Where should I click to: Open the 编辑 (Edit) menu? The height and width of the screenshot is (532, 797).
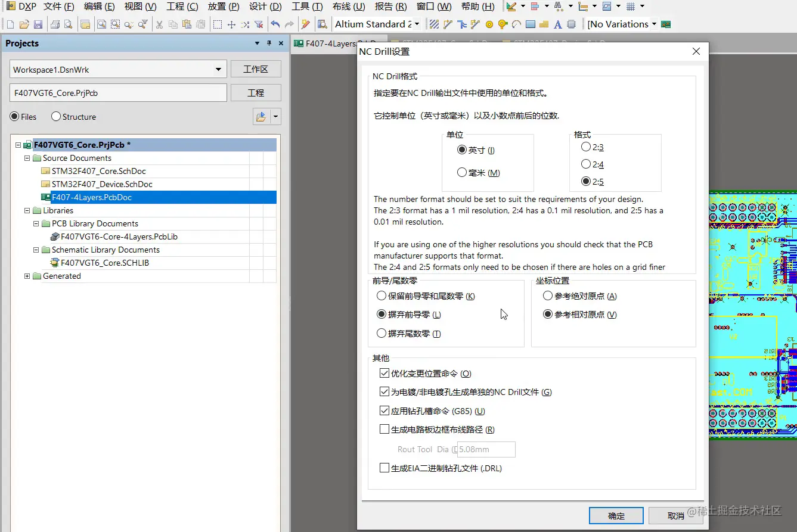pyautogui.click(x=100, y=7)
